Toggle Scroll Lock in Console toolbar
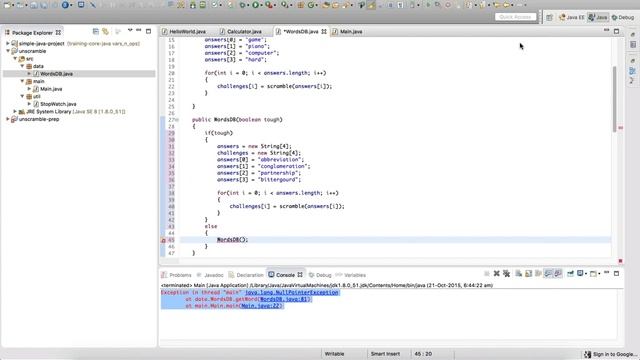The height and width of the screenshot is (360, 640). [x=529, y=273]
